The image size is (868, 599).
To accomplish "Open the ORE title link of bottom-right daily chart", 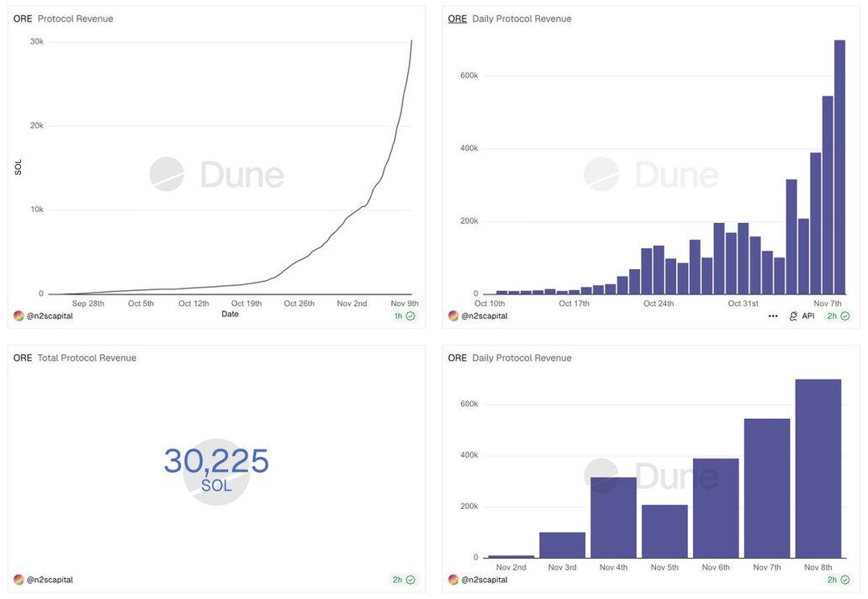I will tap(458, 358).
